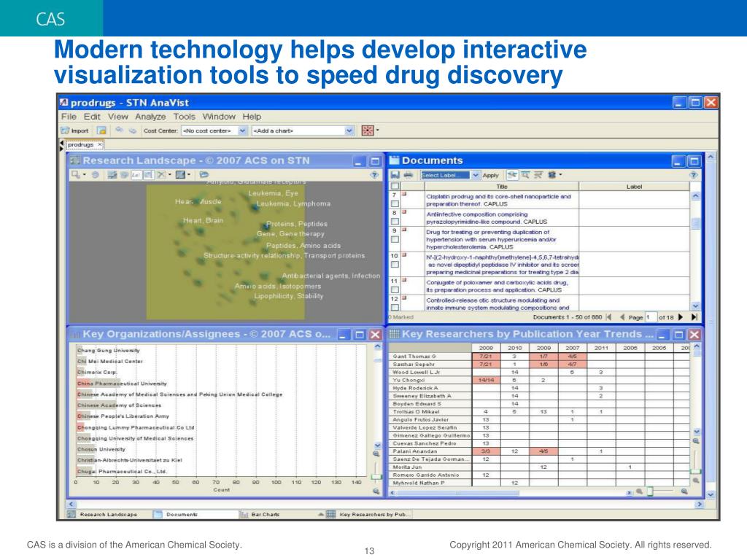Click the page number input field
Screen dimensions: 747x560
point(651,317)
